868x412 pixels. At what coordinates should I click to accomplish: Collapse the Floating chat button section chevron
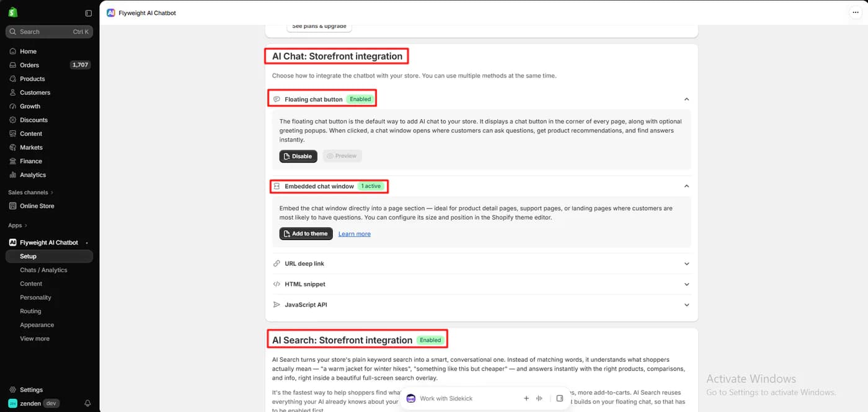[686, 99]
